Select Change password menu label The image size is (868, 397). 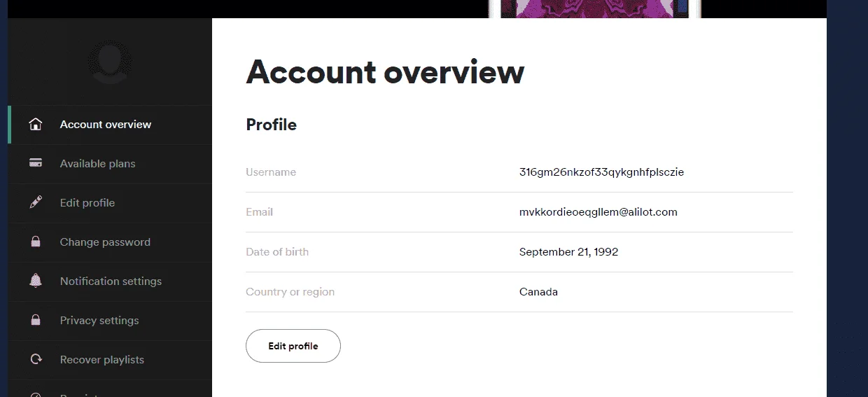pos(105,242)
